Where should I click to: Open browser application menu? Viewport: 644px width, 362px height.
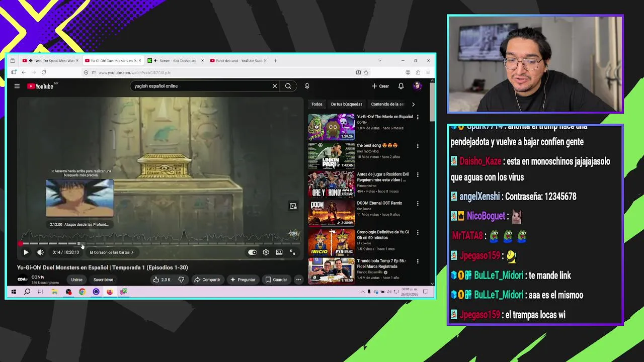click(x=428, y=72)
